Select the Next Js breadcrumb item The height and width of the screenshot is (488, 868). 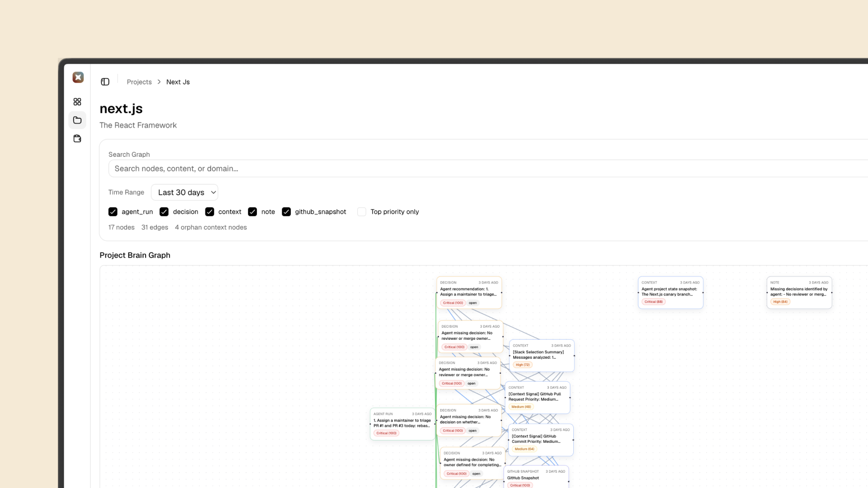[x=178, y=82]
